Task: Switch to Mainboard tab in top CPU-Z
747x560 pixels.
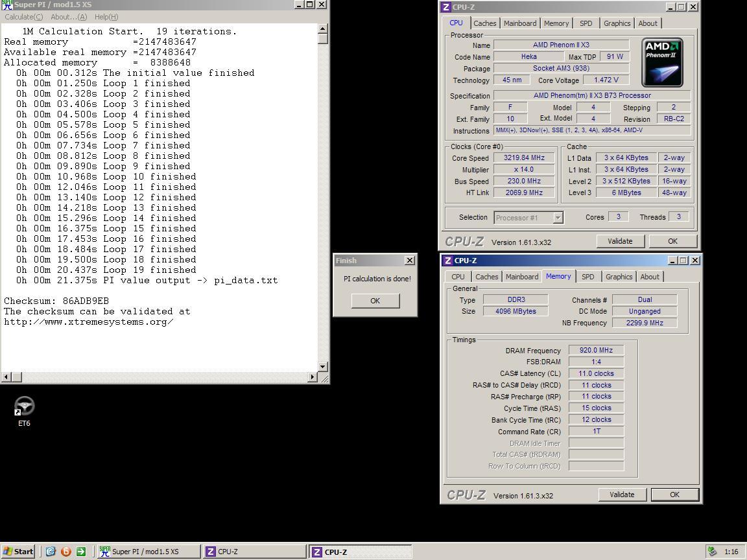Action: [520, 23]
